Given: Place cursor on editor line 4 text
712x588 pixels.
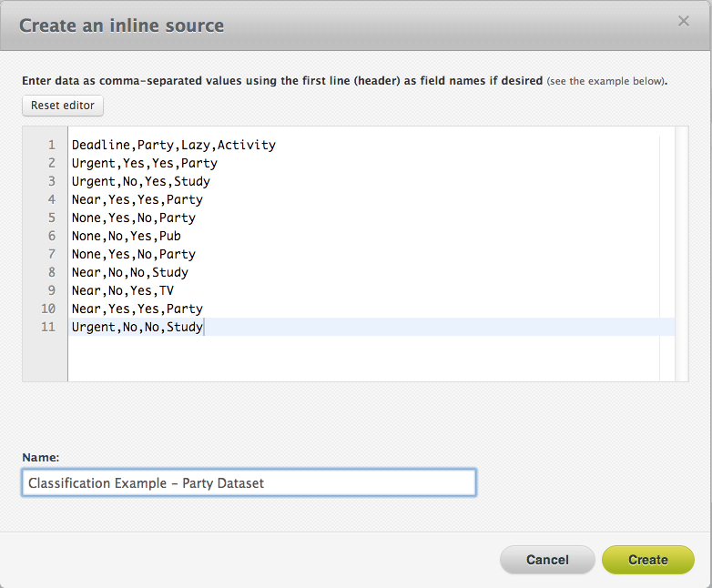Looking at the screenshot, I should pyautogui.click(x=137, y=199).
